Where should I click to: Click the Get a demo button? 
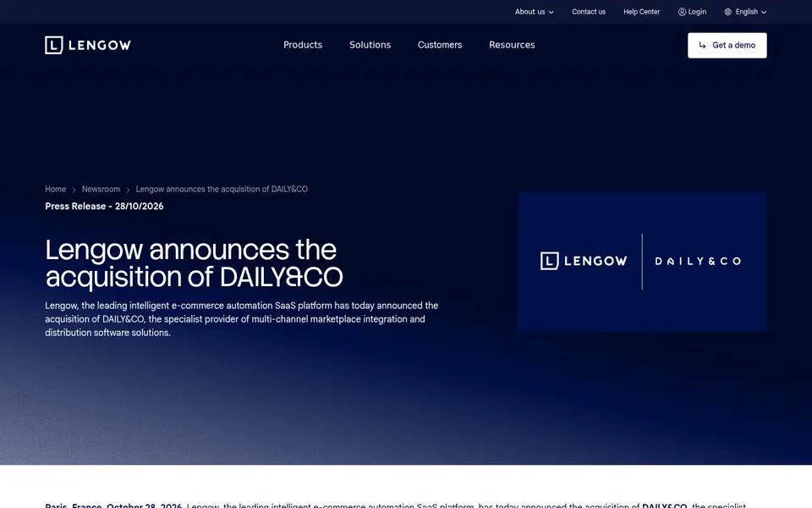pyautogui.click(x=727, y=46)
